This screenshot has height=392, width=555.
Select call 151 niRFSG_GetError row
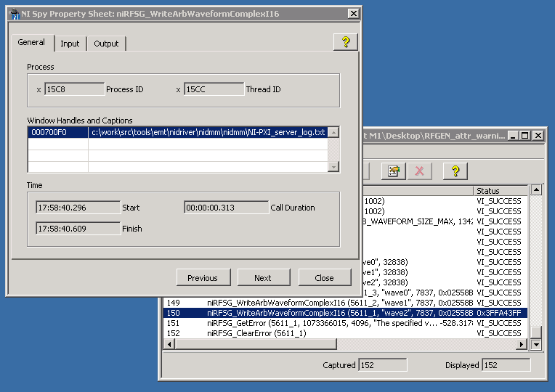(346, 323)
